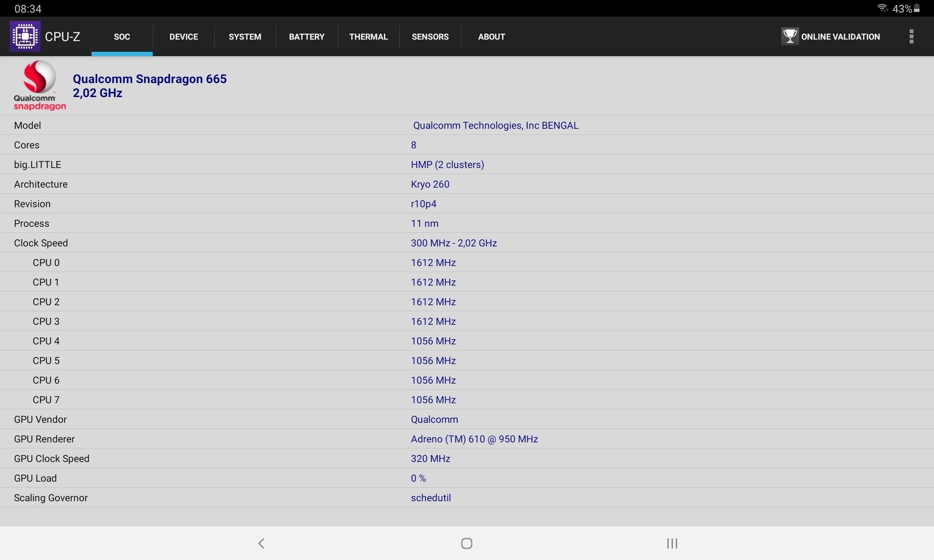934x560 pixels.
Task: Tap the Adreno (TM) 610 @ 950 MHz value
Action: (474, 439)
